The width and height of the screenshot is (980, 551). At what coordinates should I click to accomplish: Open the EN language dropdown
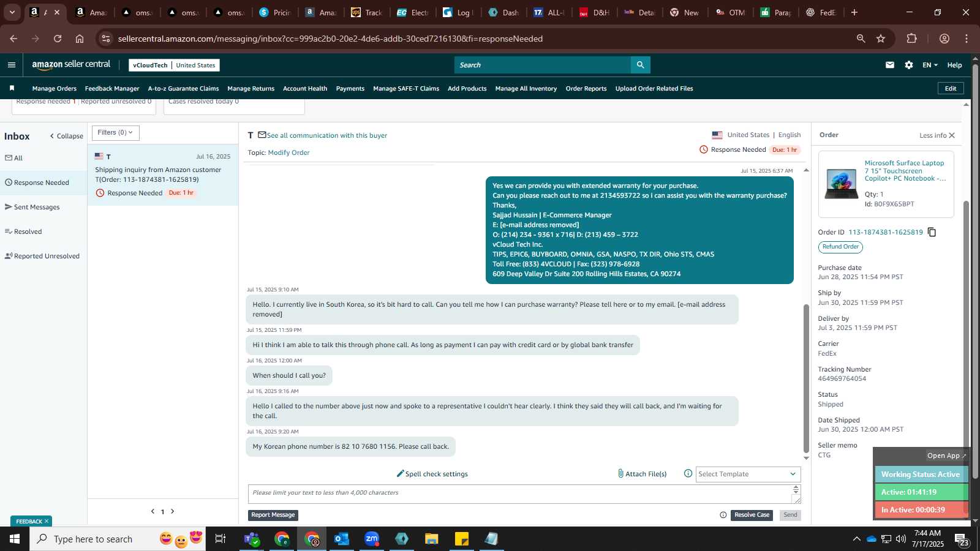930,65
